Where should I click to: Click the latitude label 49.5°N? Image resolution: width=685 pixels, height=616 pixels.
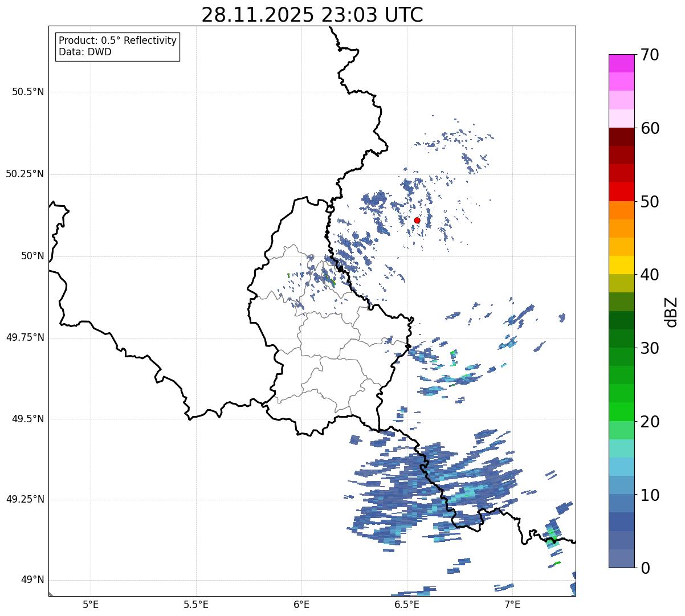pyautogui.click(x=28, y=419)
